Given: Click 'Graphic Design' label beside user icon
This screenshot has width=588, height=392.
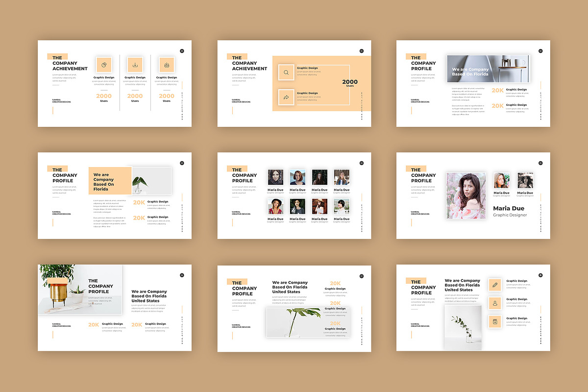Looking at the screenshot, I should coord(516,299).
